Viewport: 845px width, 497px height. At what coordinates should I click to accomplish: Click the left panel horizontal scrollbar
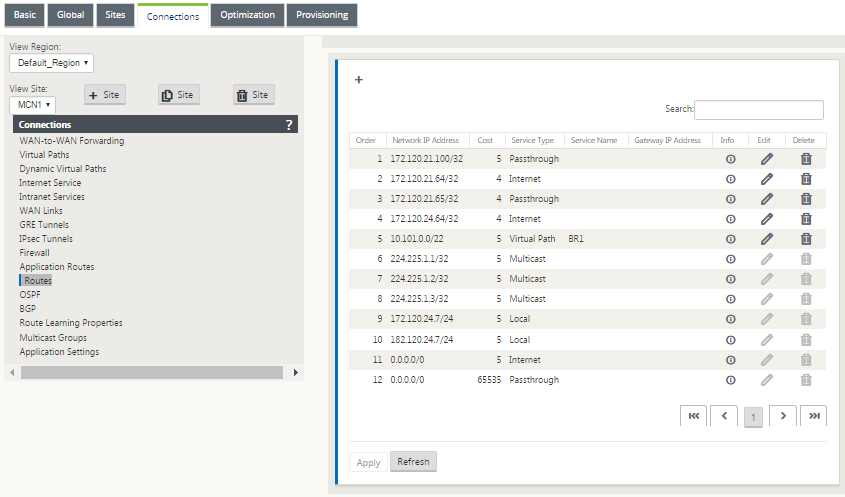click(x=152, y=372)
